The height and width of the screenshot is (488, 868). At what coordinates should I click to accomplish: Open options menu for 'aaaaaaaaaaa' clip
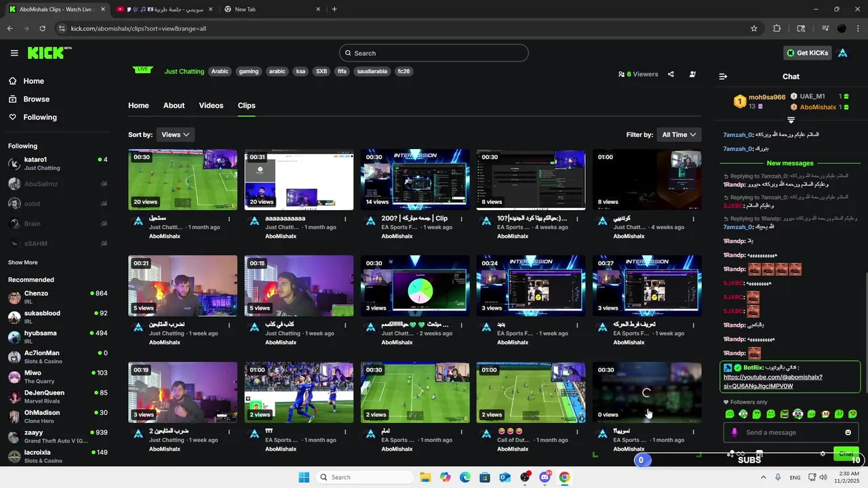[346, 219]
